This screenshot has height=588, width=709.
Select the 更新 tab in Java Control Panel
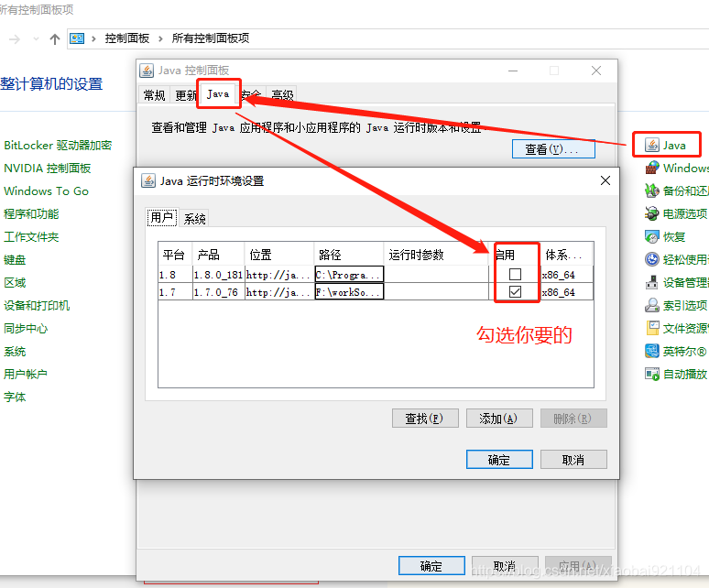[x=185, y=95]
